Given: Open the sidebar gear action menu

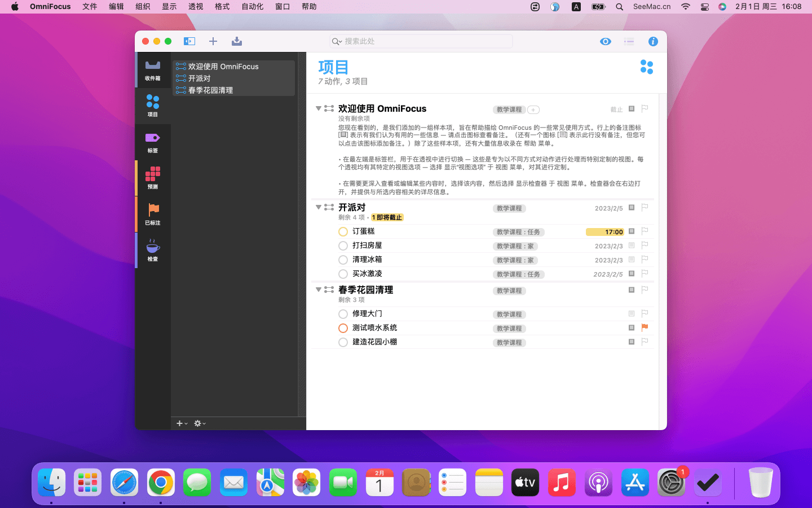Looking at the screenshot, I should tap(200, 423).
